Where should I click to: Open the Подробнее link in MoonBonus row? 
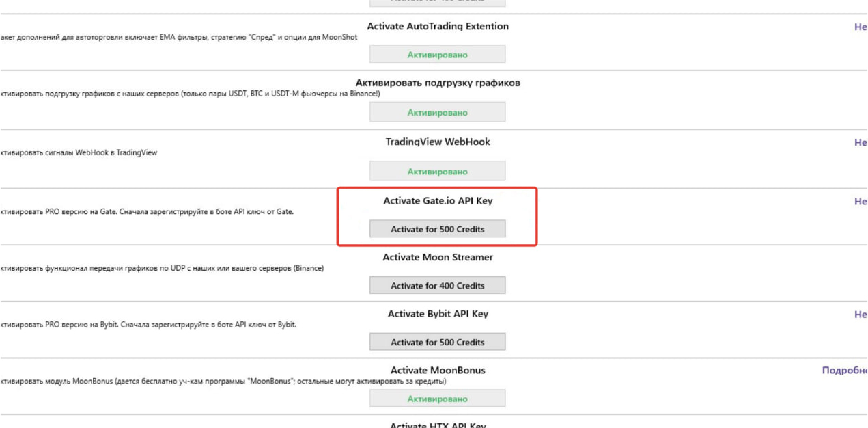(x=845, y=370)
